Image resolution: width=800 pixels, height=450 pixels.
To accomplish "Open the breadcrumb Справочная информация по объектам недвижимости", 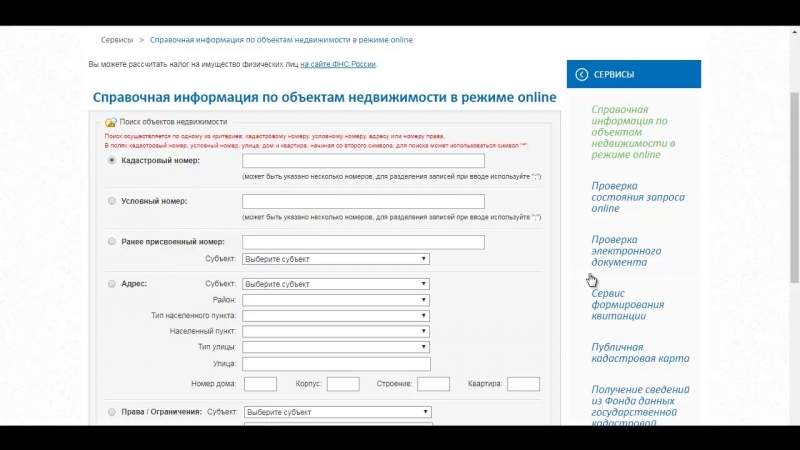I will [281, 40].
